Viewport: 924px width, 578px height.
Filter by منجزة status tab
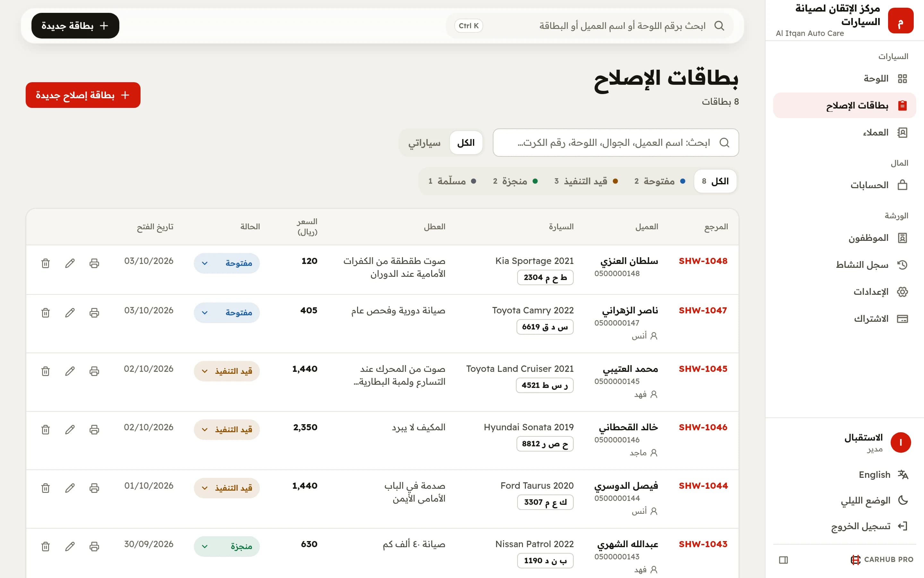coord(516,181)
